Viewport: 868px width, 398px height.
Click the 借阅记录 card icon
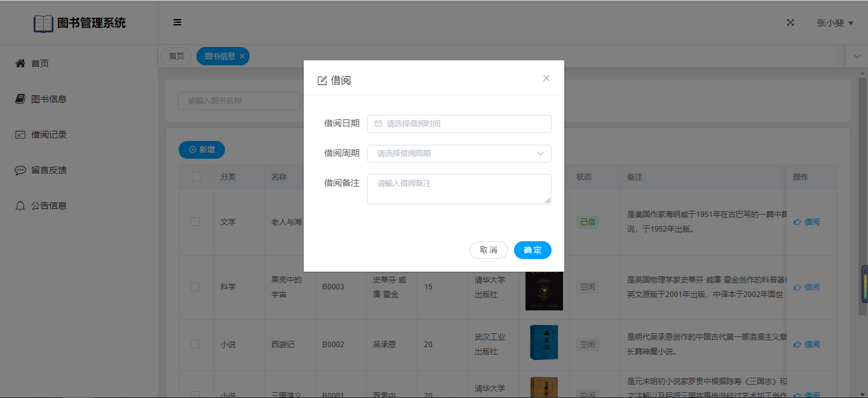20,135
